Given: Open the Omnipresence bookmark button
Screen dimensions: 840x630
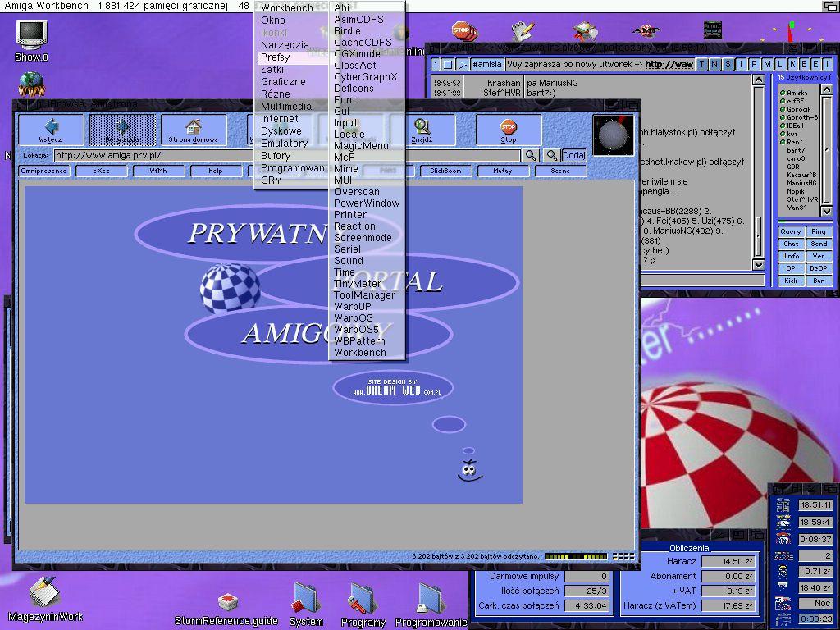Looking at the screenshot, I should pyautogui.click(x=44, y=171).
